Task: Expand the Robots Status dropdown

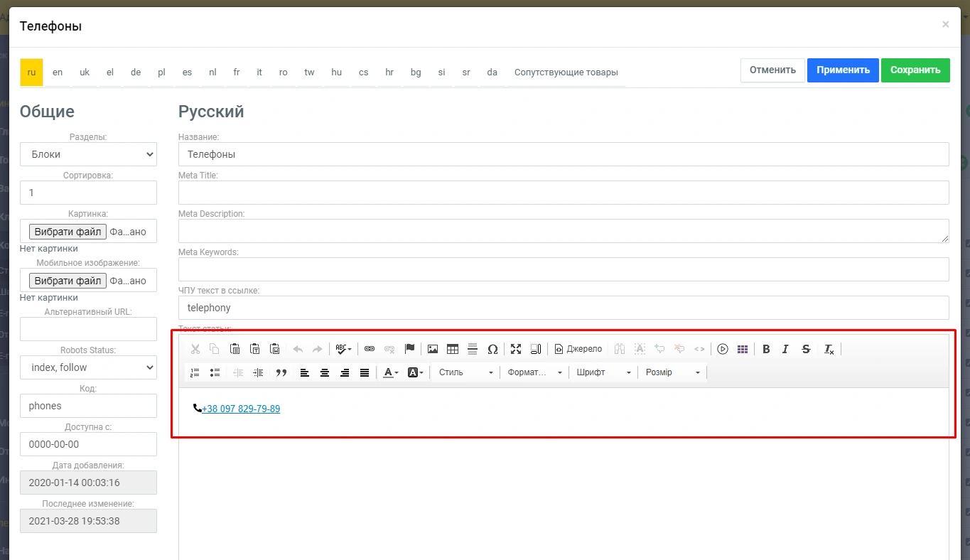Action: pos(88,367)
